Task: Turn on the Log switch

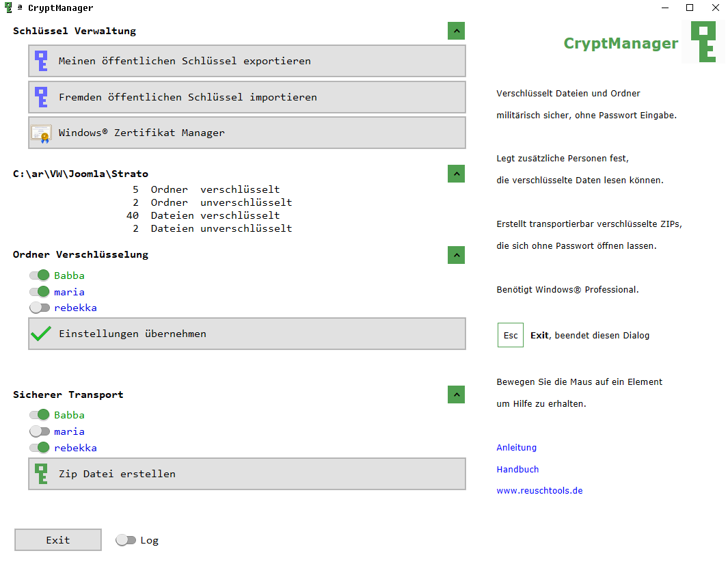Action: pos(126,540)
